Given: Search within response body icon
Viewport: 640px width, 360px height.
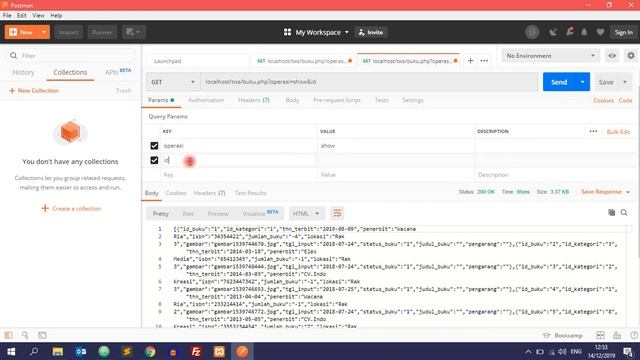Looking at the screenshot, I should point(624,212).
